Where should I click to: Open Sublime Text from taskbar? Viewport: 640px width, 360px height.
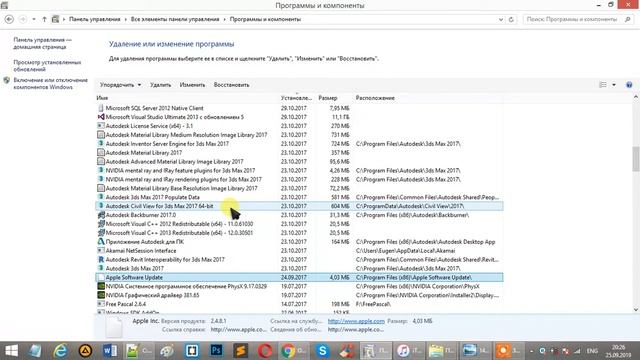[240, 351]
